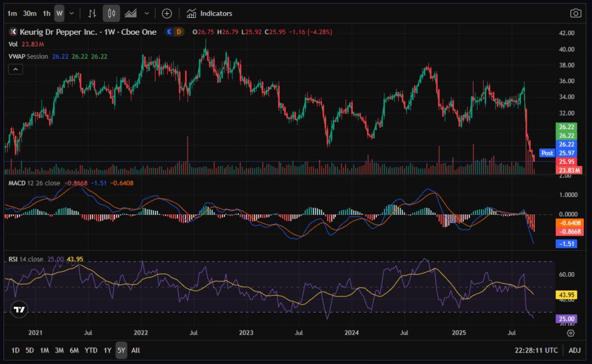Switch to the YTD date range
592x364 pixels.
pyautogui.click(x=91, y=350)
